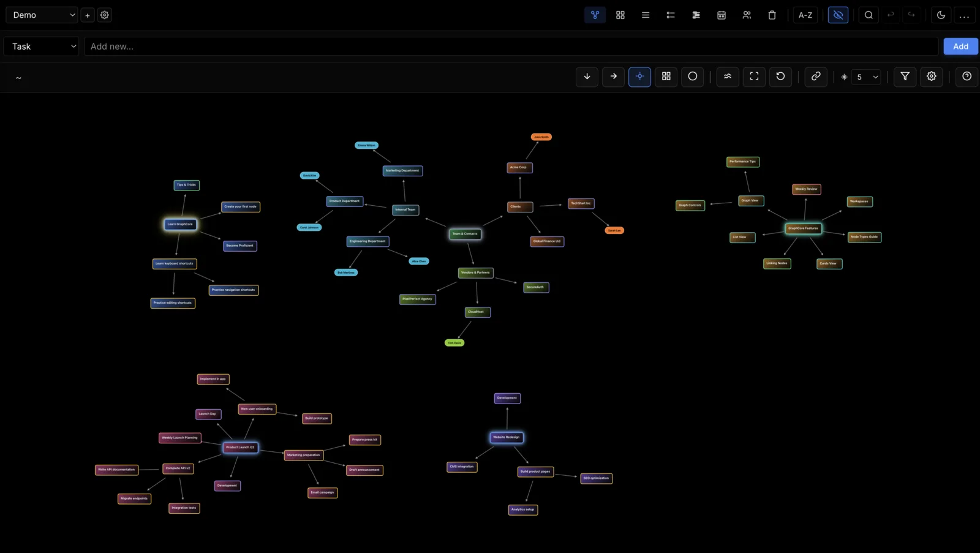Open workspace settings gear next to Demo
The width and height of the screenshot is (980, 553).
click(105, 15)
